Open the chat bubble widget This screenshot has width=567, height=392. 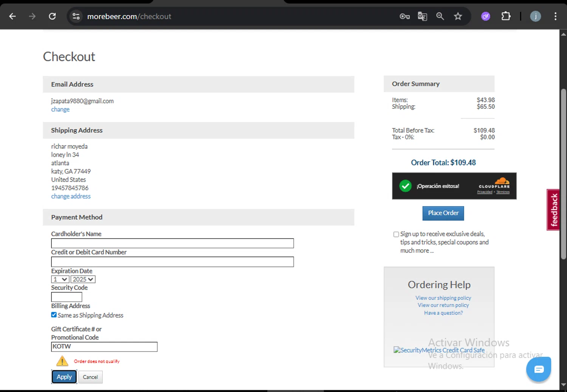pos(539,369)
